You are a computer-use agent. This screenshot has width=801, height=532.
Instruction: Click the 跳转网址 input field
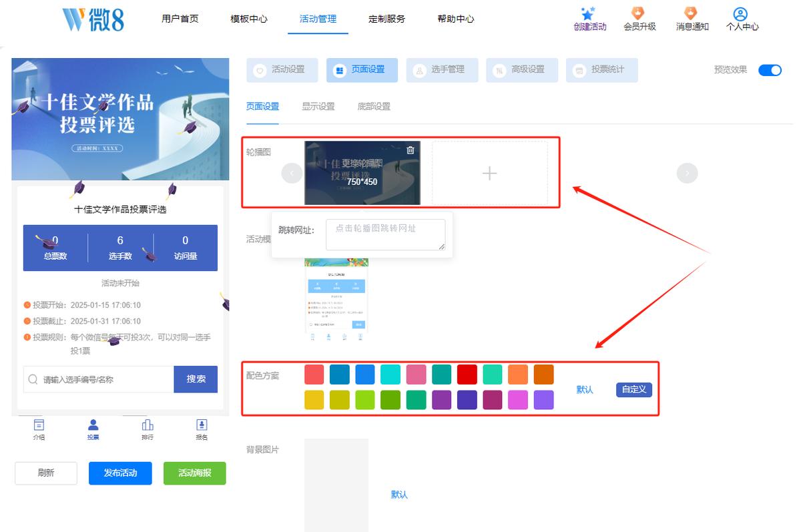(x=386, y=235)
